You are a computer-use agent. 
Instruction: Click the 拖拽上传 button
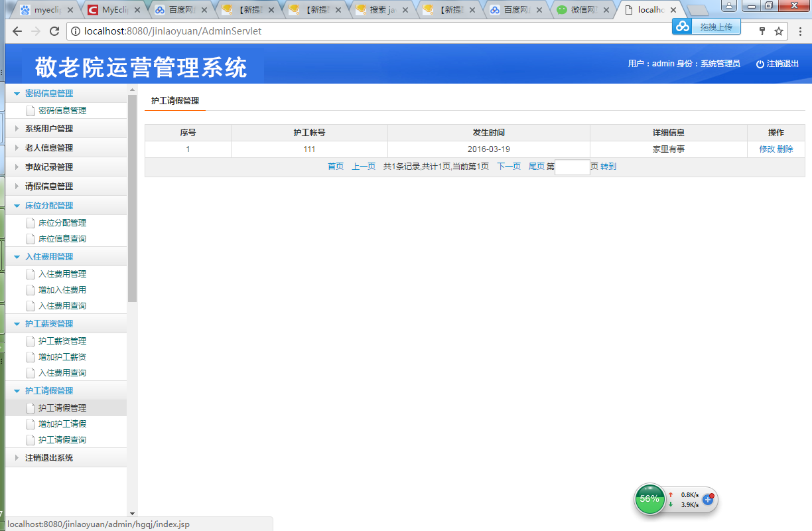[x=716, y=27]
